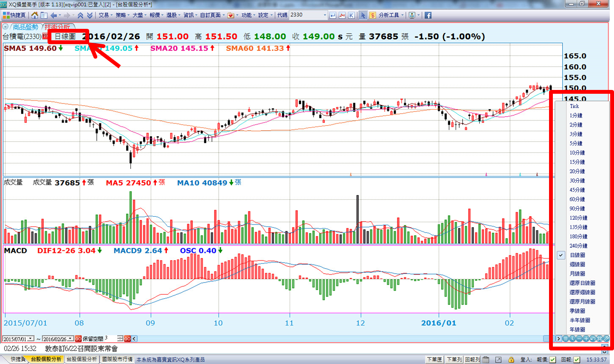Click the person icon in the toolbar
The width and height of the screenshot is (614, 364).
click(411, 15)
